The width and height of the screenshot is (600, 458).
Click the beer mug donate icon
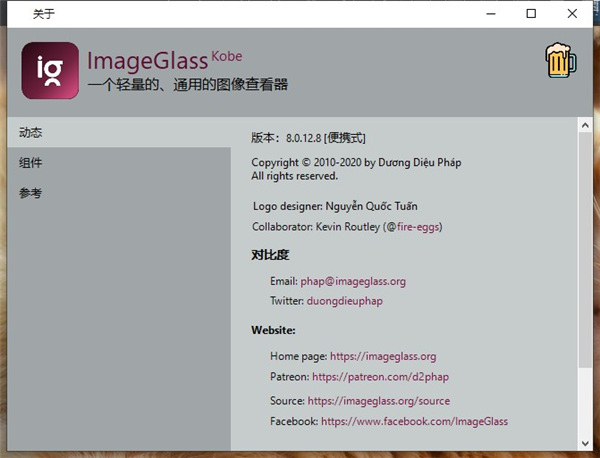coord(560,61)
